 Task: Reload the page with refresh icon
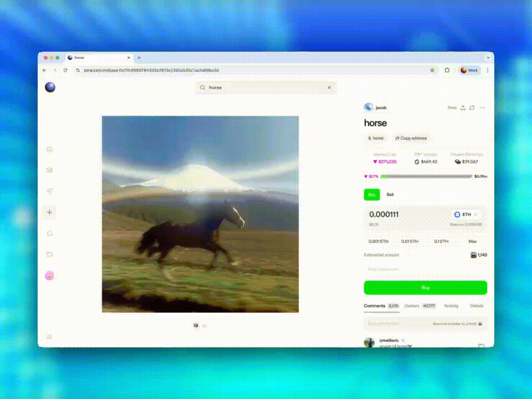click(x=65, y=70)
